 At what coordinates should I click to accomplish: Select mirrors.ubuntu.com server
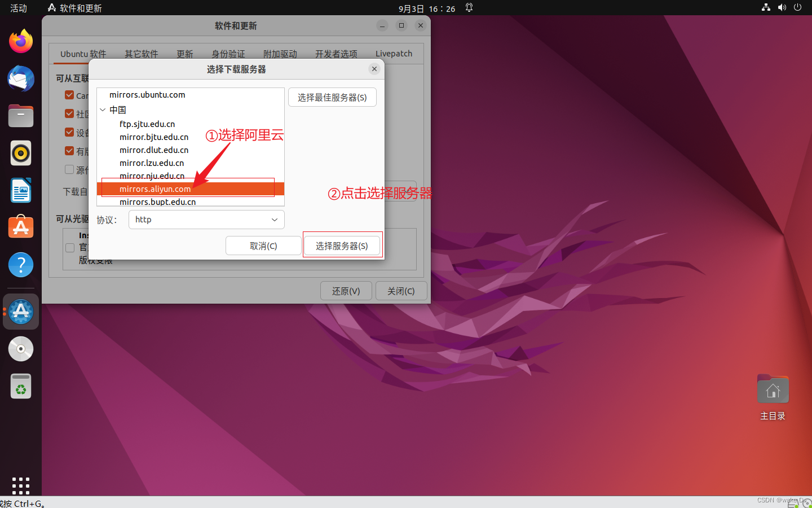(x=191, y=95)
